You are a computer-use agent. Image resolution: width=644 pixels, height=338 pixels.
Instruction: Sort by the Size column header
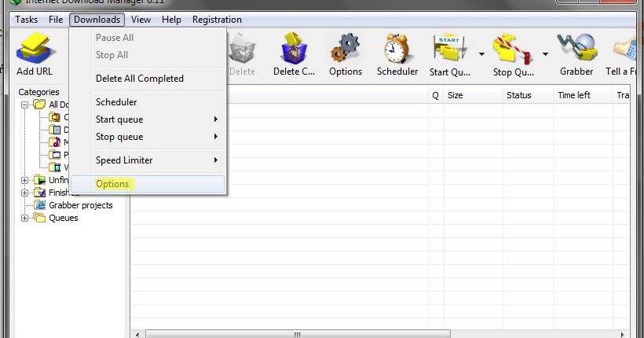tap(473, 95)
